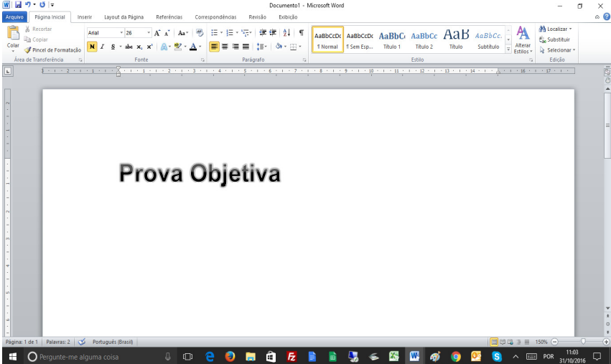The height and width of the screenshot is (364, 611).
Task: Toggle italic formatting
Action: [102, 47]
